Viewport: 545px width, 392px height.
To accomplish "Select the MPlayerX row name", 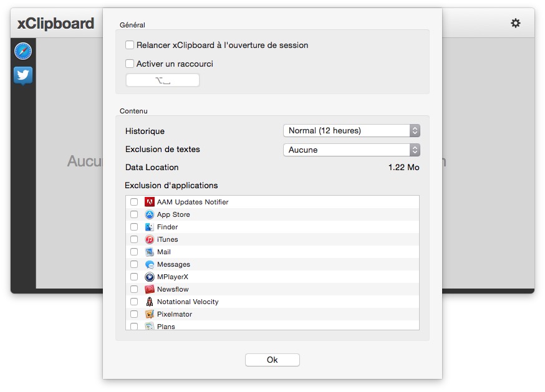I will [172, 277].
